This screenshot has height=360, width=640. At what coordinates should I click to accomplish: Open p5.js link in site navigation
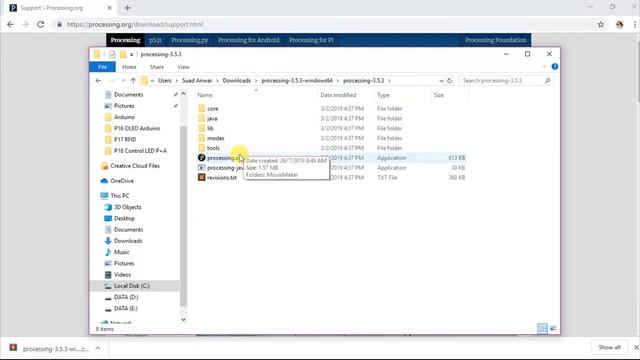pyautogui.click(x=156, y=40)
